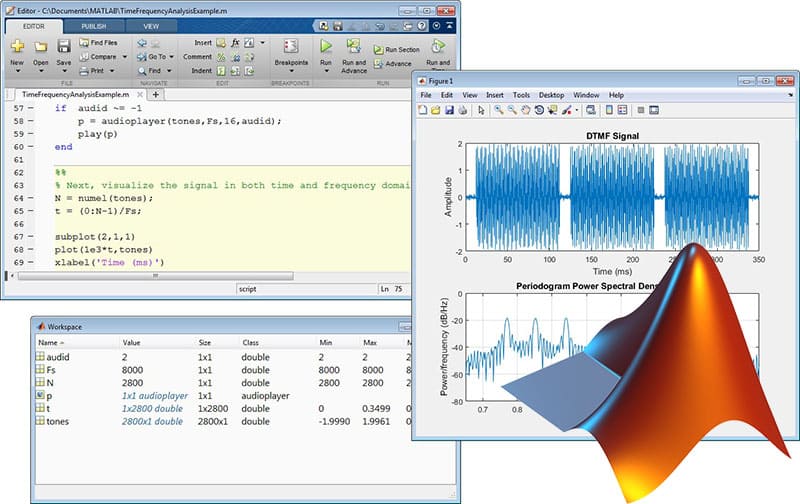
Task: Click Open File icon in Figure 1 toolbar
Action: [435, 110]
